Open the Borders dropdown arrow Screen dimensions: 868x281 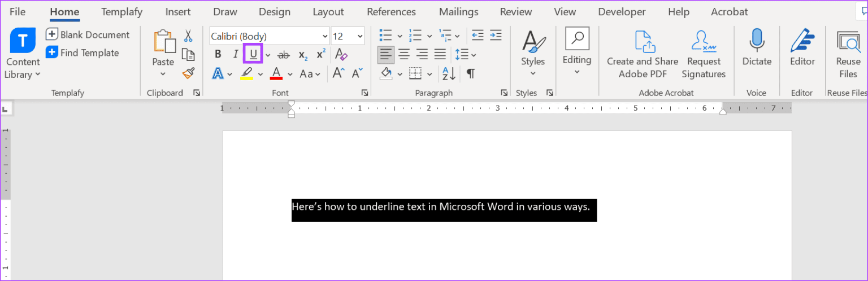(429, 74)
